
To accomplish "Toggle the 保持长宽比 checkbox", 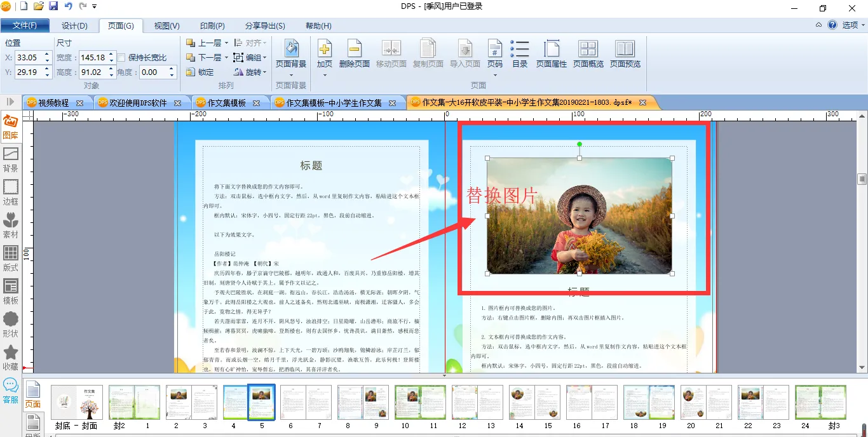I will [122, 58].
